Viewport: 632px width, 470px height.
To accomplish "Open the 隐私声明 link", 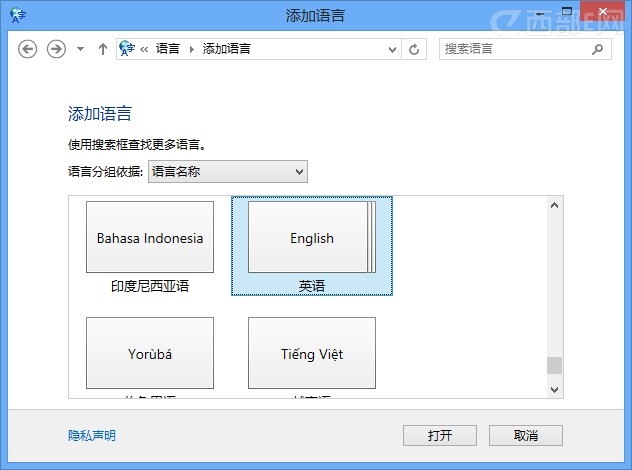I will click(92, 436).
